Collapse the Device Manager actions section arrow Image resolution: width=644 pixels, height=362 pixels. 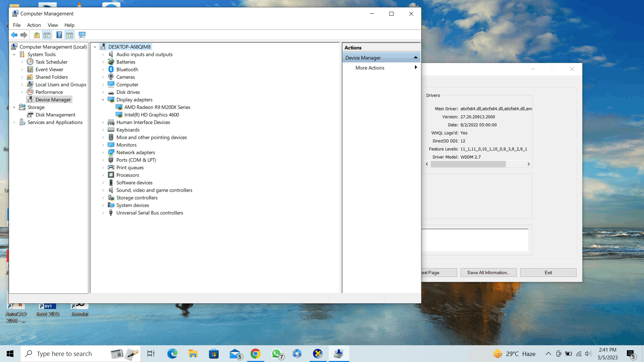[x=416, y=58]
